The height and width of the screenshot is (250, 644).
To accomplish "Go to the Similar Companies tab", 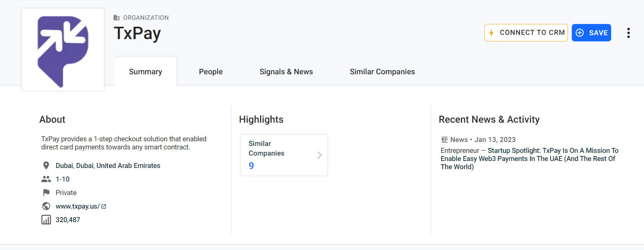I will tap(382, 72).
